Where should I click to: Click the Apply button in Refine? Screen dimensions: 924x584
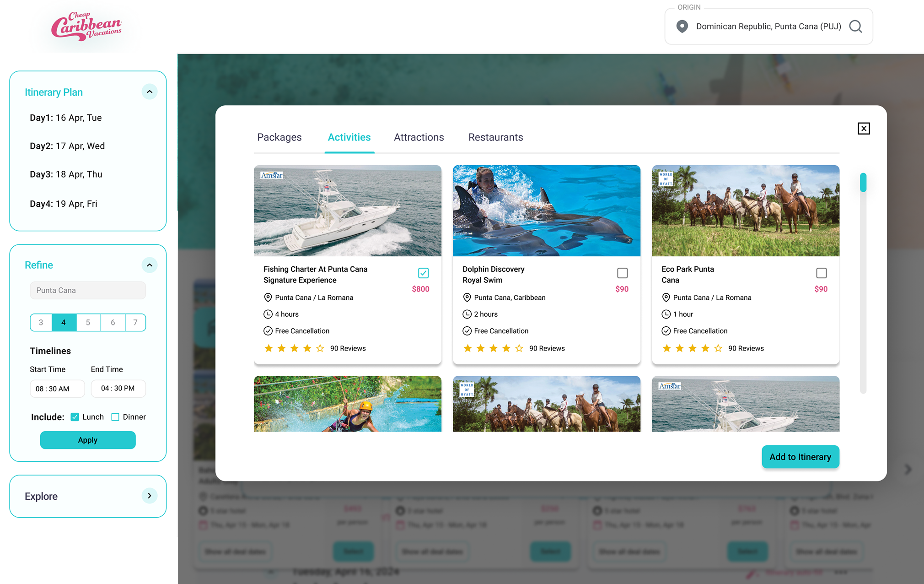88,440
